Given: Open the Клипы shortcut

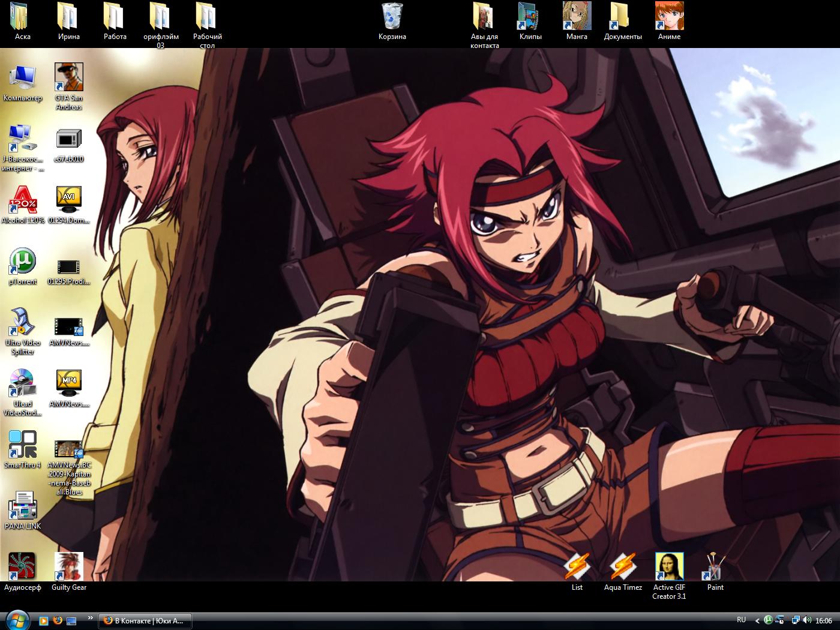Looking at the screenshot, I should pos(530,21).
